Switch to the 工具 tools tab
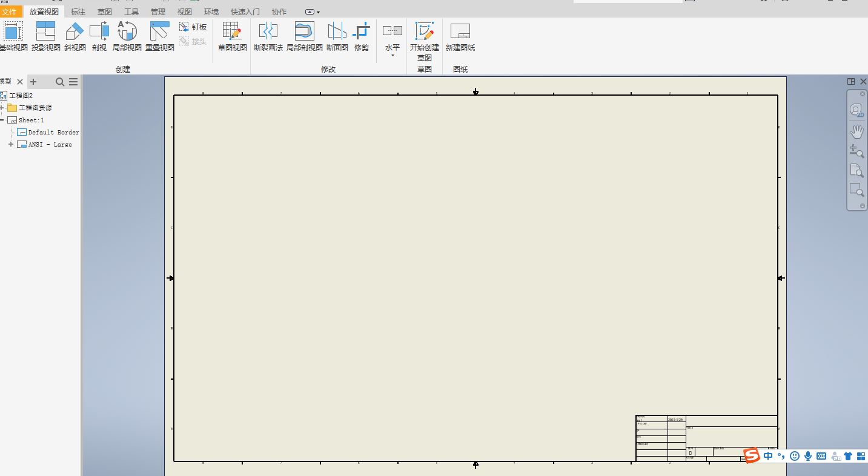This screenshot has height=476, width=868. pyautogui.click(x=131, y=12)
